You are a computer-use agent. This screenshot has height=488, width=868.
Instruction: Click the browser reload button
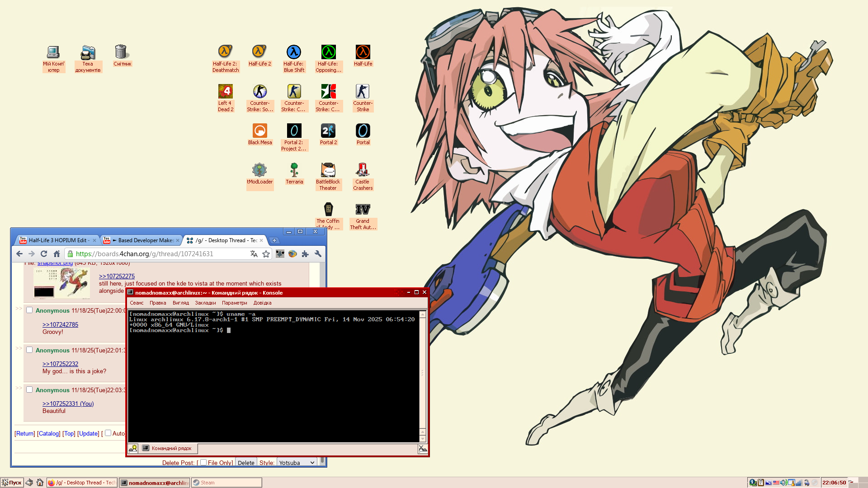[44, 254]
